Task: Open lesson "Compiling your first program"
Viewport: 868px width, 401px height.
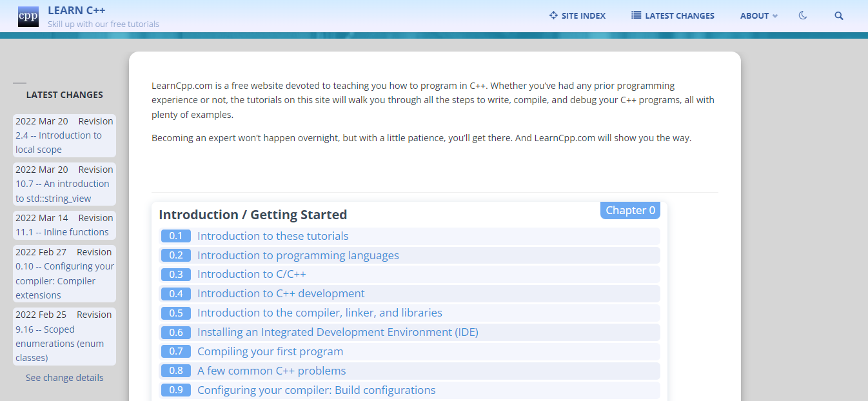Action: pos(270,351)
